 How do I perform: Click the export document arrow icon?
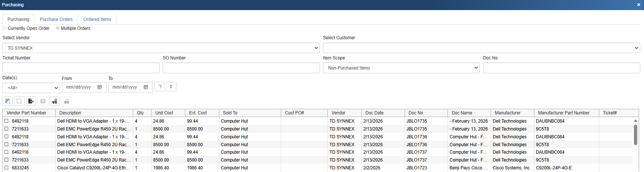tap(31, 101)
